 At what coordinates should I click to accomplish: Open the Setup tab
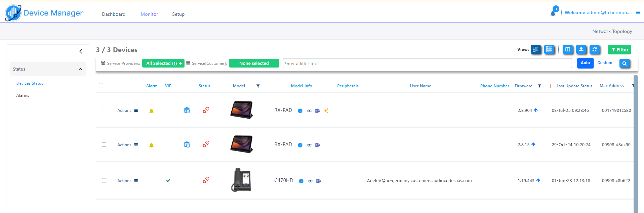point(178,14)
